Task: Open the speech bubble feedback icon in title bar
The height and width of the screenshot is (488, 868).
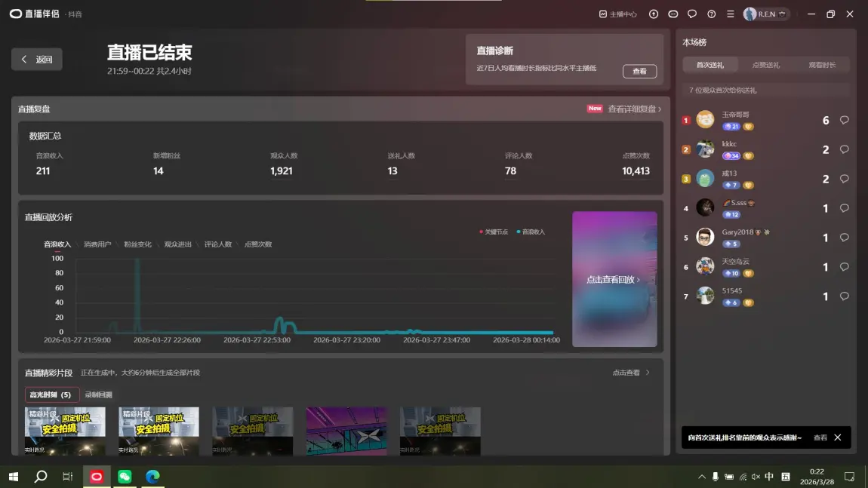Action: 692,14
